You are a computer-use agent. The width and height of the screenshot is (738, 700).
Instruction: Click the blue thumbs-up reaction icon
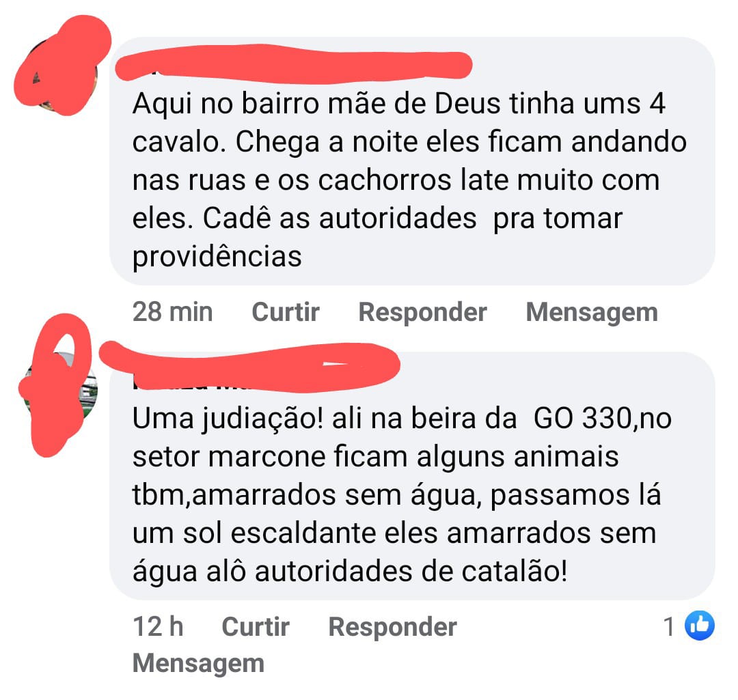point(700,626)
